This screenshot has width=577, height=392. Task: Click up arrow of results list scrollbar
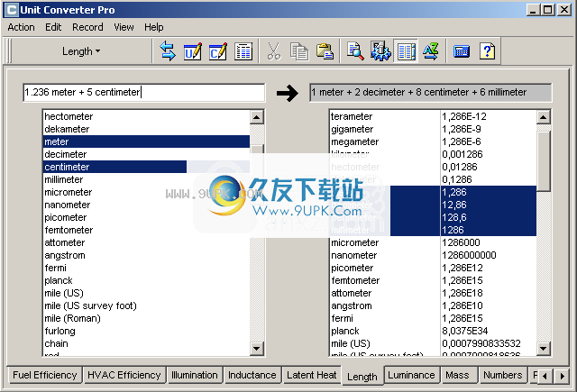point(543,117)
